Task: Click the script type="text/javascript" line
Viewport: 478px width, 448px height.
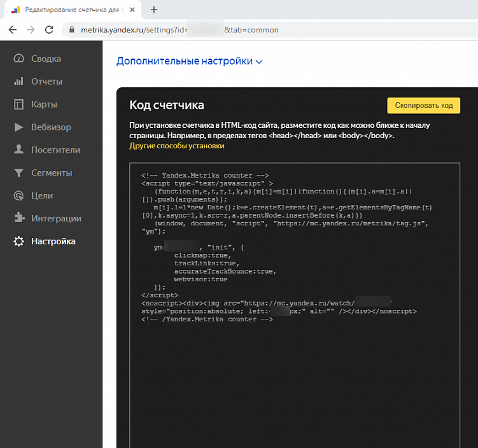Action: pyautogui.click(x=207, y=183)
